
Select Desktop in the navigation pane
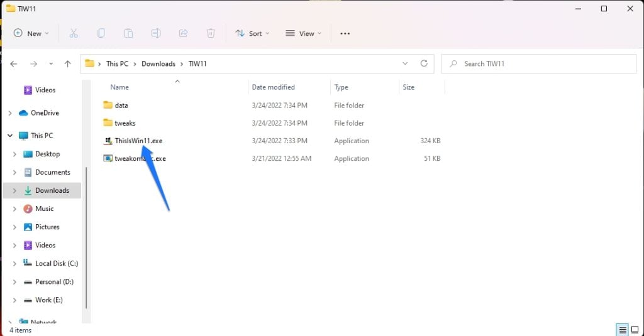tap(47, 154)
